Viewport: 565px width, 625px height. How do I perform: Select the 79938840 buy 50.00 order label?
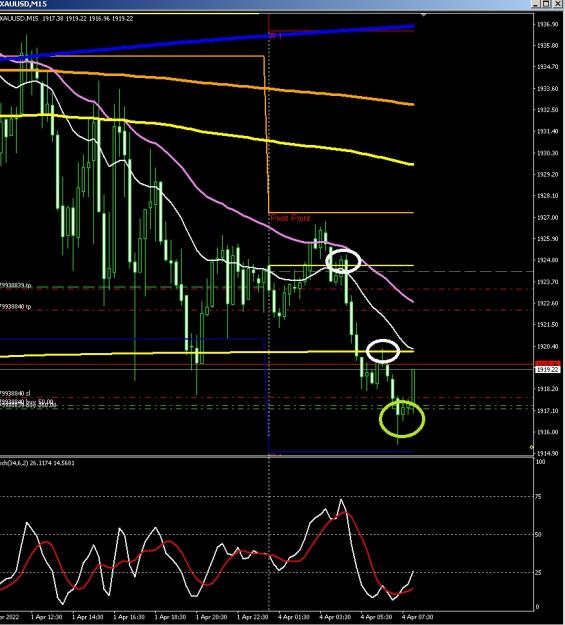pos(26,401)
